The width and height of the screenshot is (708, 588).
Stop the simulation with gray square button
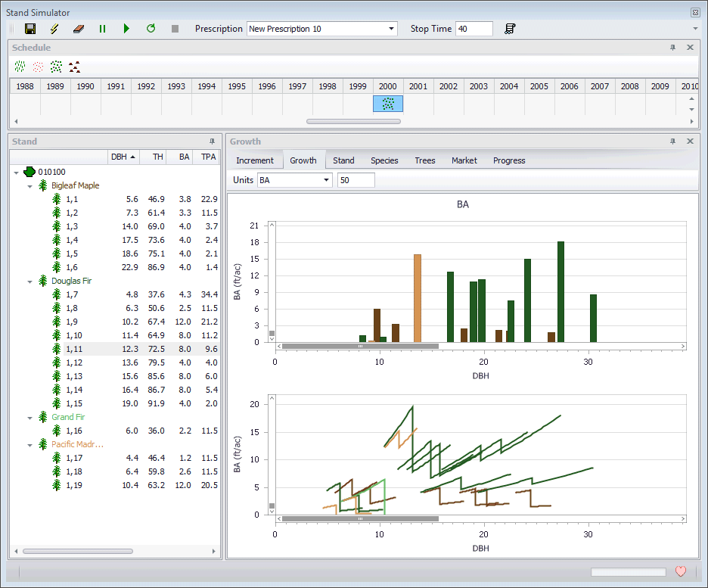(175, 29)
